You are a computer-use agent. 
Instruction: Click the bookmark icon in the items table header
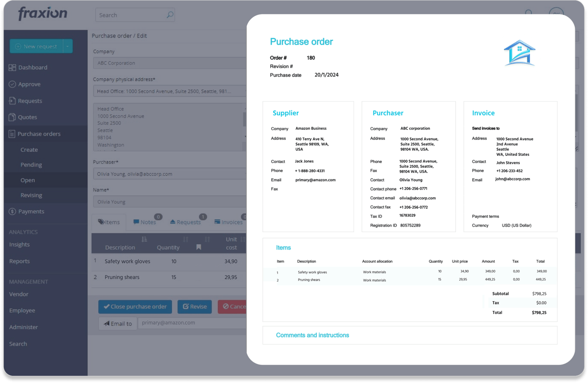point(199,247)
